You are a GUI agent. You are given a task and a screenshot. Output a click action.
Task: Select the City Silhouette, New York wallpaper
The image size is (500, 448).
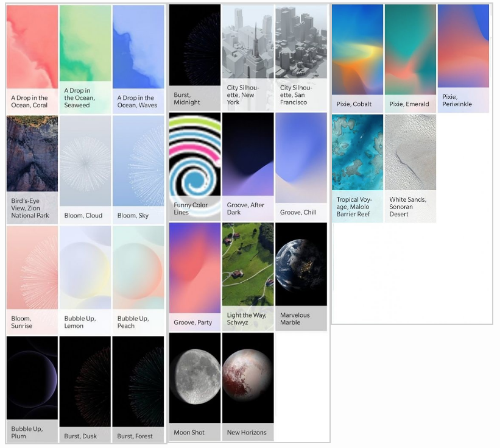[x=248, y=58]
